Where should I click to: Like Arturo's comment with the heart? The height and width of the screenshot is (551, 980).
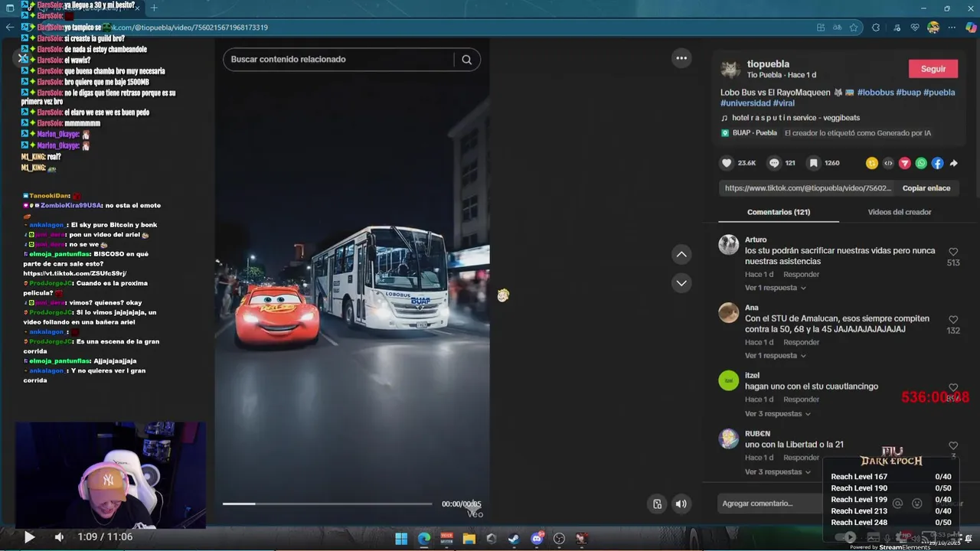(x=953, y=252)
